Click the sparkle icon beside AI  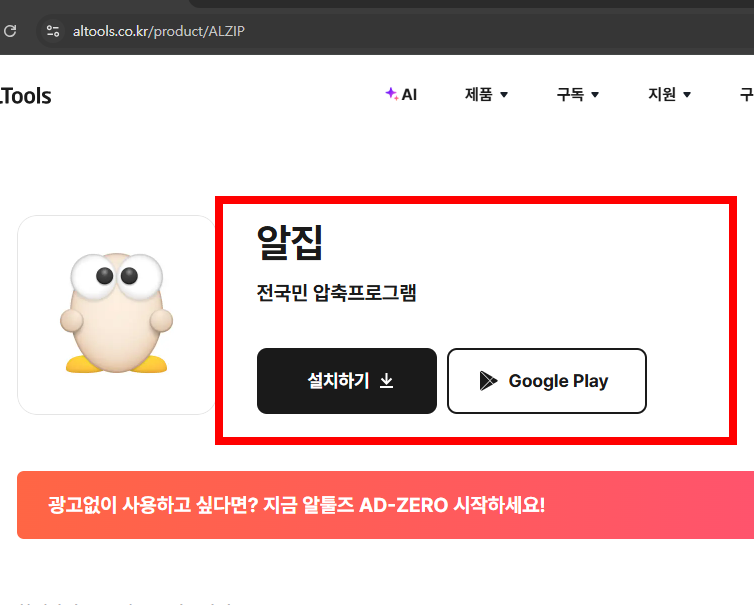391,93
